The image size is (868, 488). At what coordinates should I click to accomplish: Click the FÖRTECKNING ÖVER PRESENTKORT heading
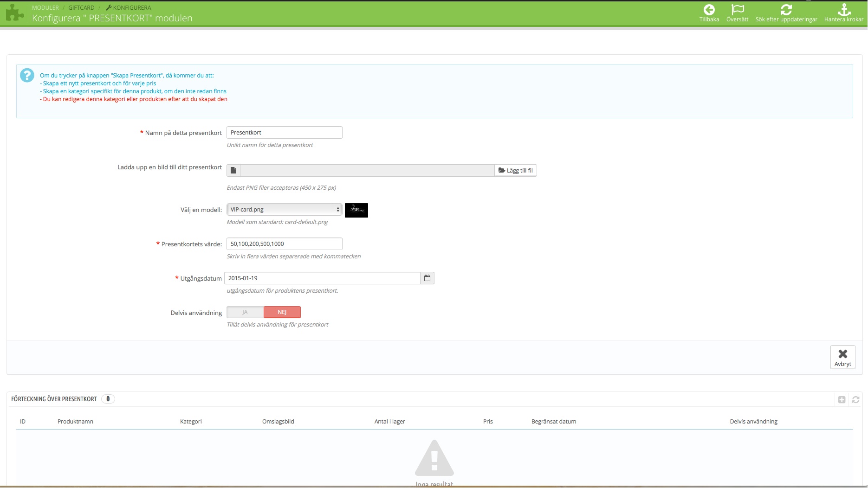coord(54,399)
